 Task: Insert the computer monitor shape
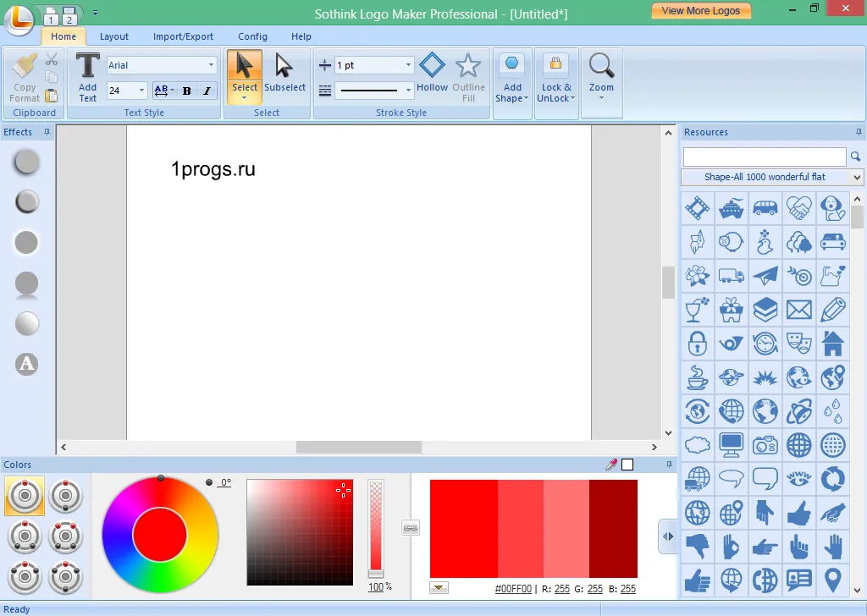pos(731,445)
